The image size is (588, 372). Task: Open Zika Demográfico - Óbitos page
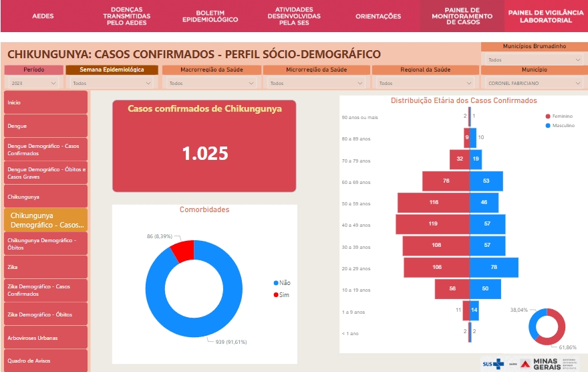(x=45, y=314)
